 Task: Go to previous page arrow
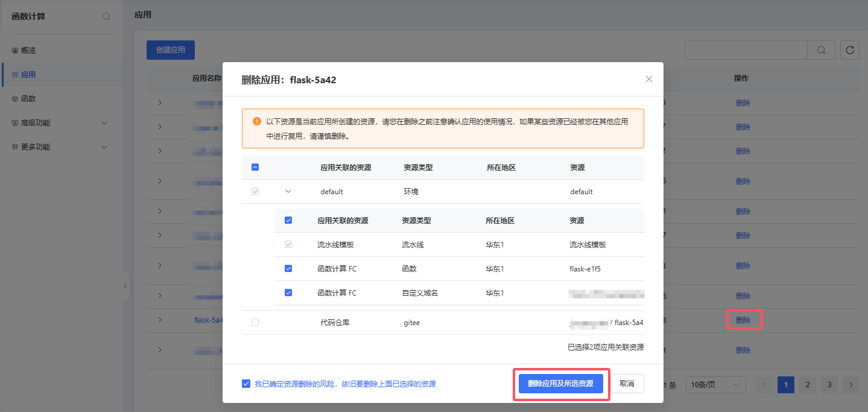764,385
